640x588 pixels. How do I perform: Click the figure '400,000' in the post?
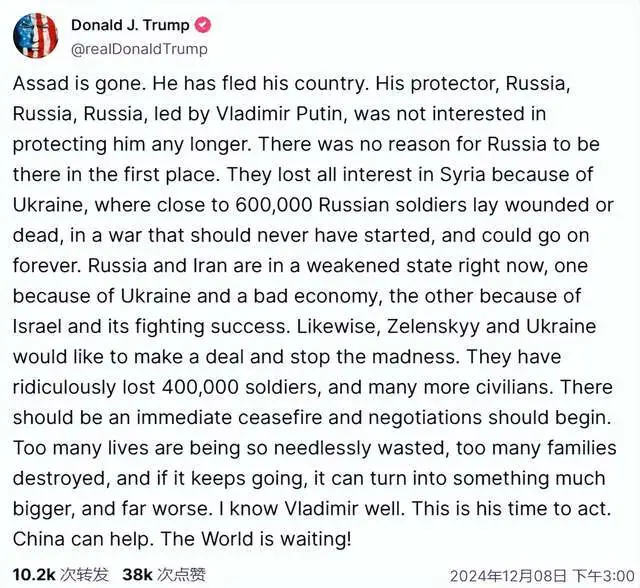click(x=200, y=387)
